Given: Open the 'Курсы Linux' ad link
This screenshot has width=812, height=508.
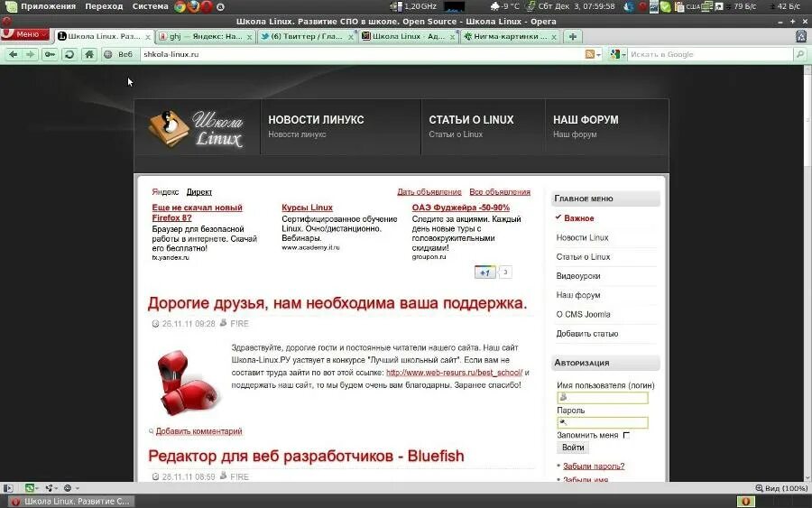Looking at the screenshot, I should pyautogui.click(x=307, y=208).
